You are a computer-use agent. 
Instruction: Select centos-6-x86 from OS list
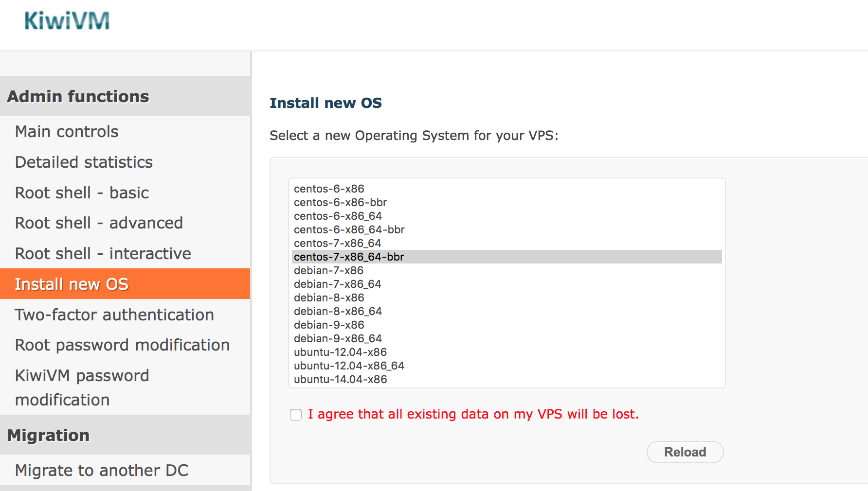329,189
